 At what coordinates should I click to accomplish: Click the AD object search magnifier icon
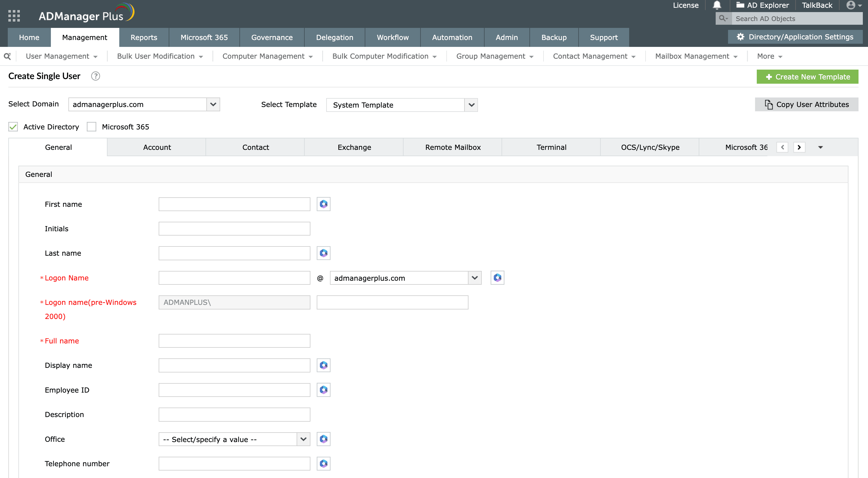[x=723, y=18]
